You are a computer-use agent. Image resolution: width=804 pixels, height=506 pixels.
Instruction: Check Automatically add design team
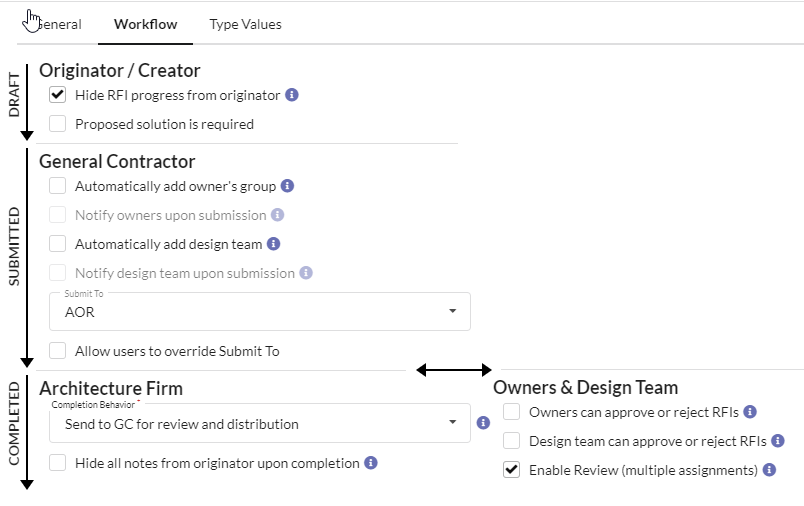(57, 244)
